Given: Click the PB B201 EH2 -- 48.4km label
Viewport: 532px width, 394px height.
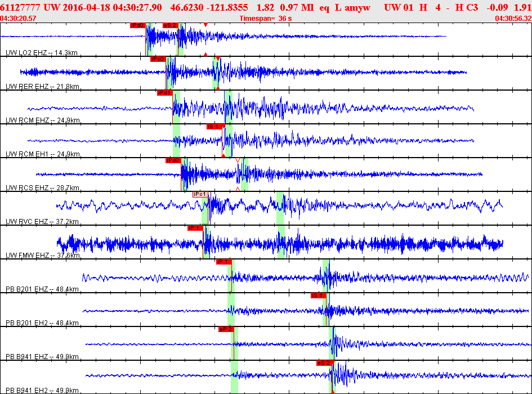Looking at the screenshot, I should (x=42, y=323).
